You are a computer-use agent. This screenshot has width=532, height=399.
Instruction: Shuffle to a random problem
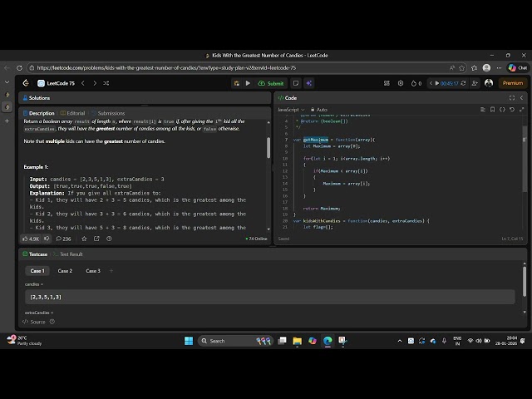tap(106, 83)
